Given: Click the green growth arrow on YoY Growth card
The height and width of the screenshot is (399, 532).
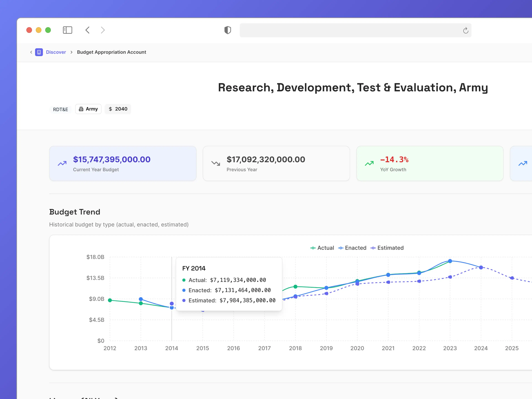Looking at the screenshot, I should point(369,163).
